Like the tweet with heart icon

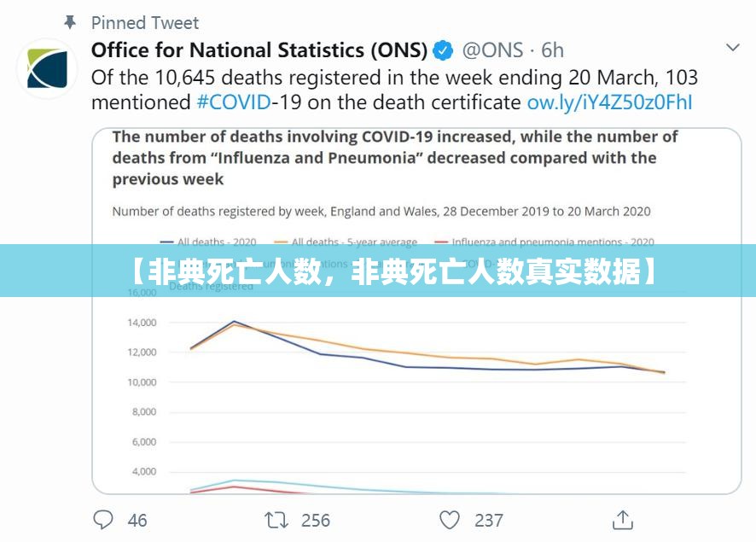click(x=450, y=520)
